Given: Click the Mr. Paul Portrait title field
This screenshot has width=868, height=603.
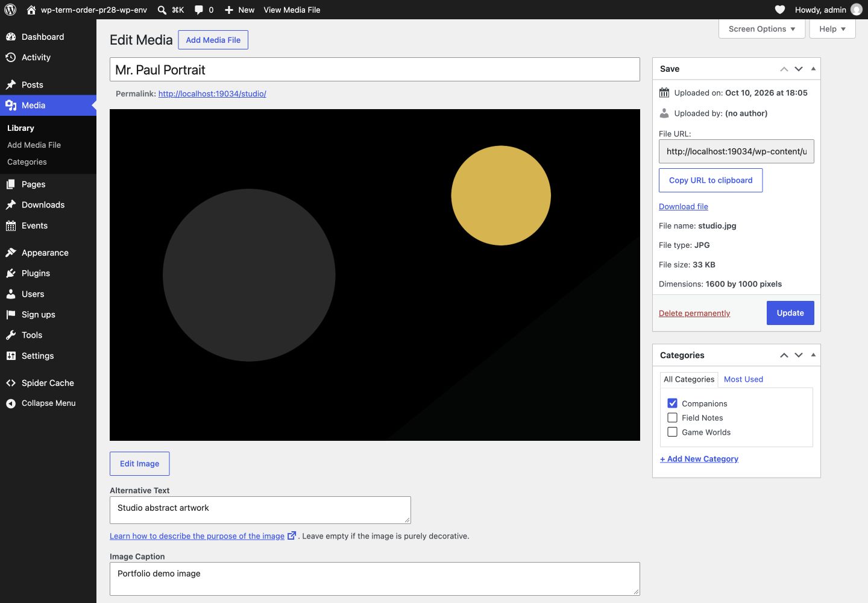Looking at the screenshot, I should (x=375, y=69).
